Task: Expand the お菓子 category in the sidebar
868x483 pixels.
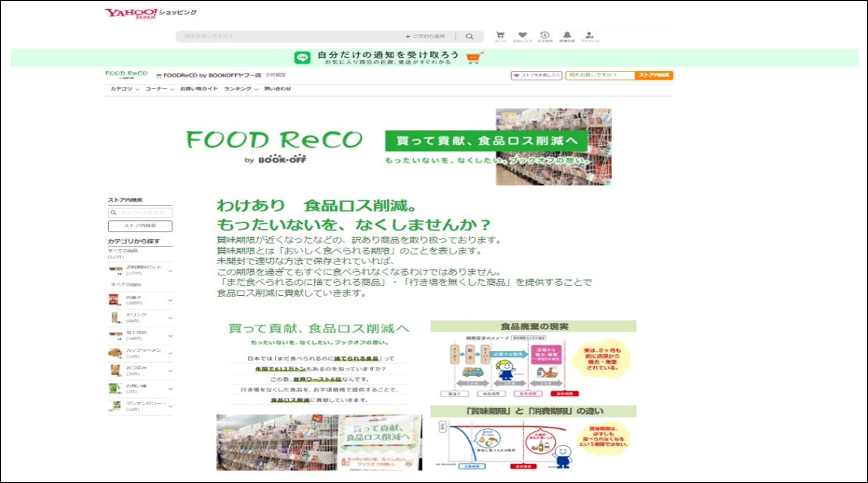Action: [171, 300]
